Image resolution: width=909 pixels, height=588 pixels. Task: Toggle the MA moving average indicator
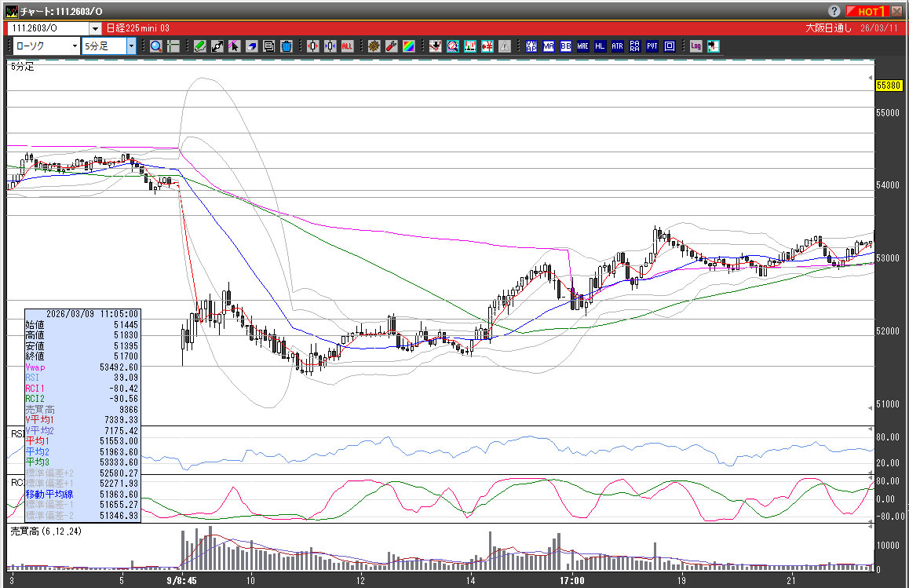[x=548, y=46]
